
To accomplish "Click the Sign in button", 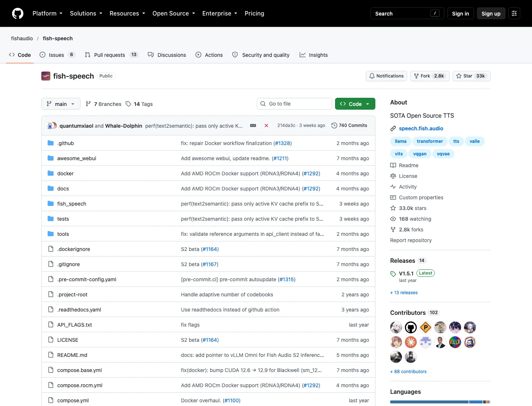I will 460,13.
